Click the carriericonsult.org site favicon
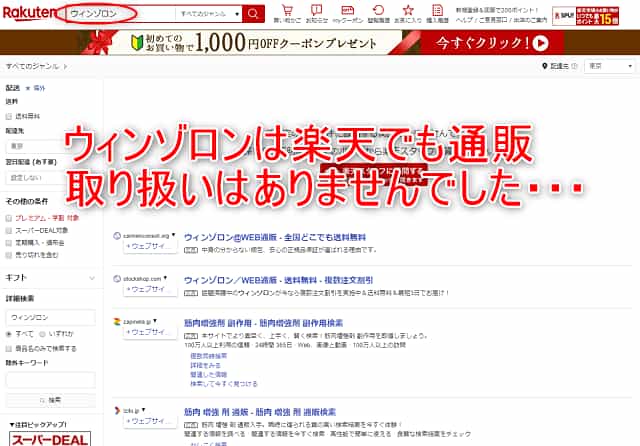This screenshot has width=640, height=446. [117, 236]
